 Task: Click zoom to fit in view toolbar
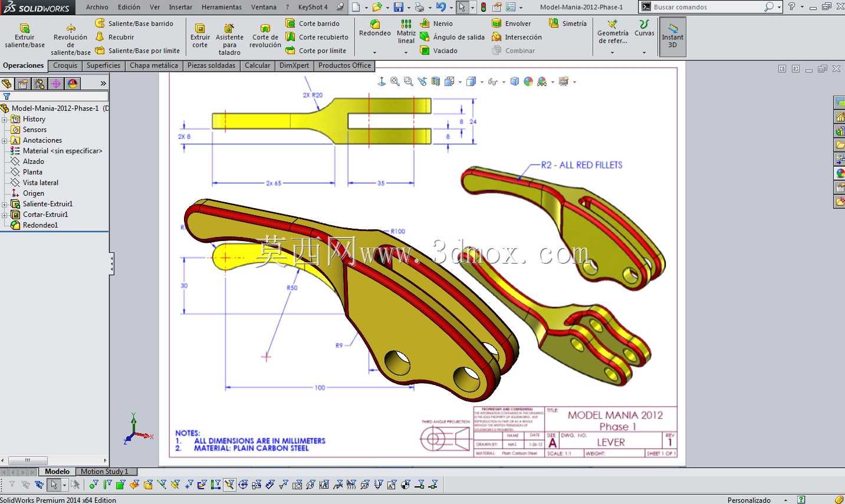(x=395, y=82)
